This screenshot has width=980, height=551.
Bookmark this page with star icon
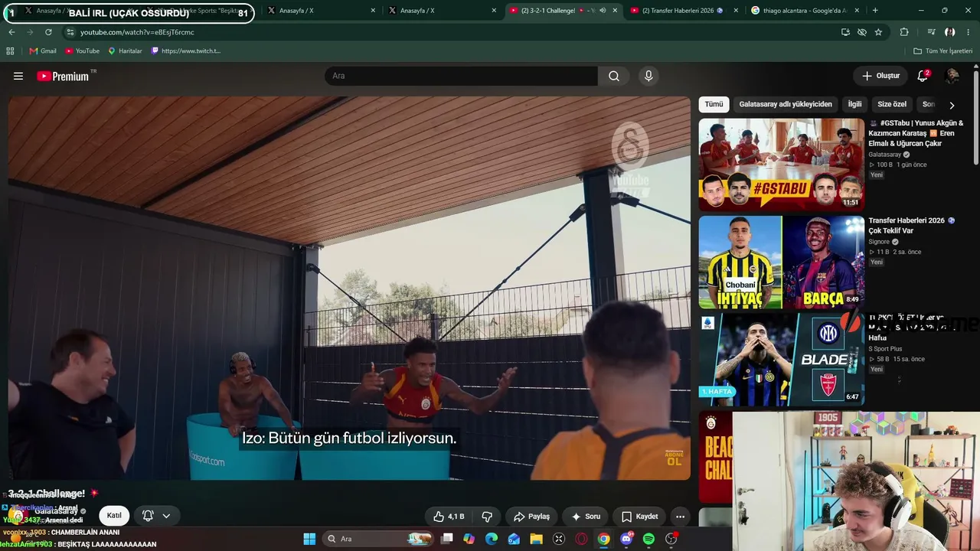coord(878,32)
